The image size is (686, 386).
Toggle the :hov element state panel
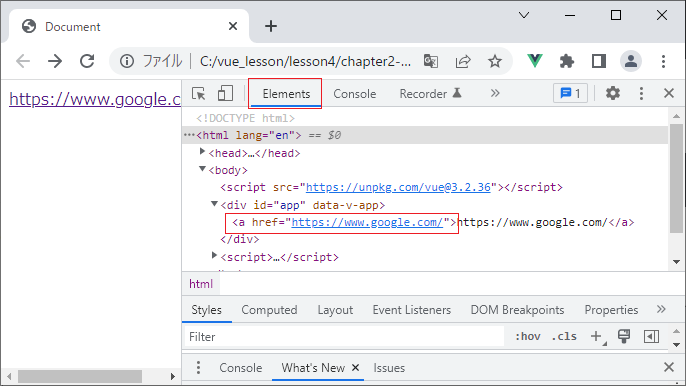click(x=528, y=337)
